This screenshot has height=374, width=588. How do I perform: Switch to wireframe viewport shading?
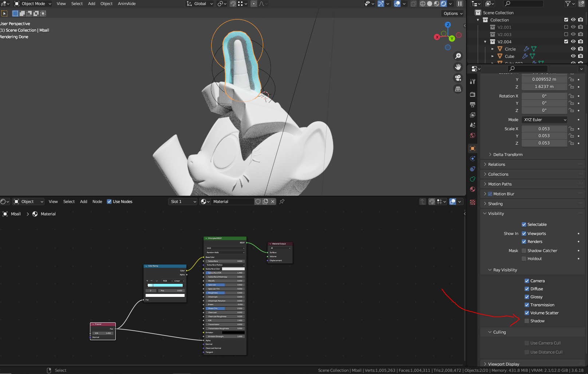(423, 4)
